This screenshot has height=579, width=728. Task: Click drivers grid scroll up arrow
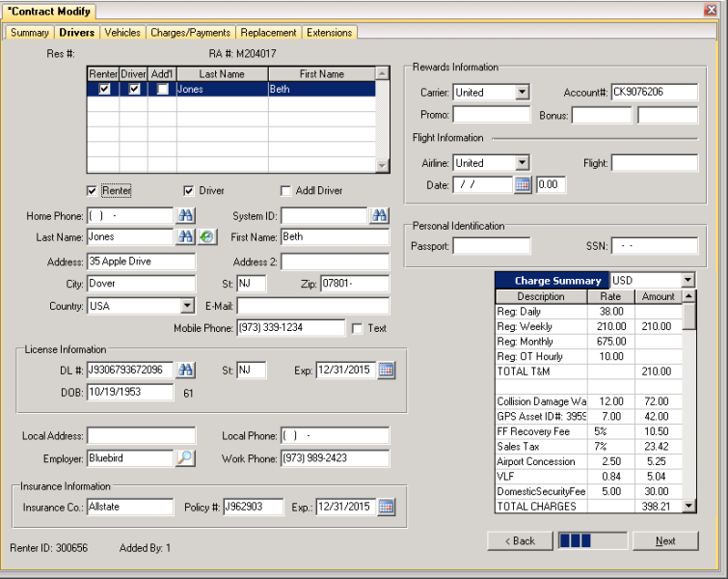382,73
